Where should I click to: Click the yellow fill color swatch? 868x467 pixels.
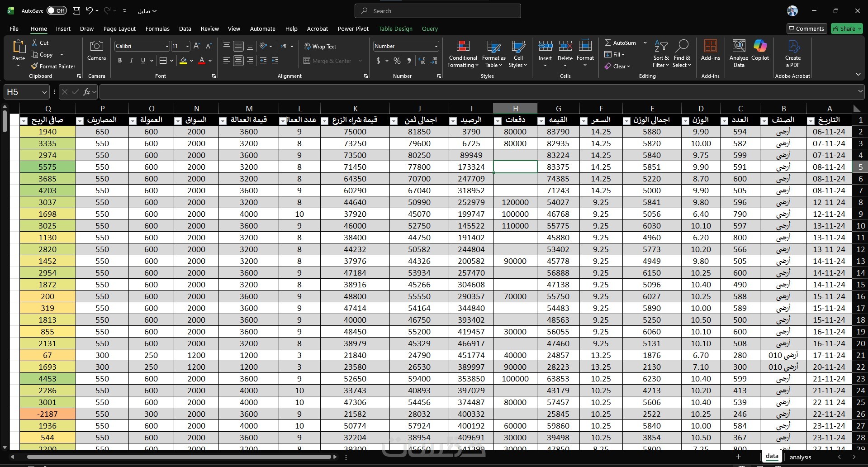pyautogui.click(x=183, y=61)
